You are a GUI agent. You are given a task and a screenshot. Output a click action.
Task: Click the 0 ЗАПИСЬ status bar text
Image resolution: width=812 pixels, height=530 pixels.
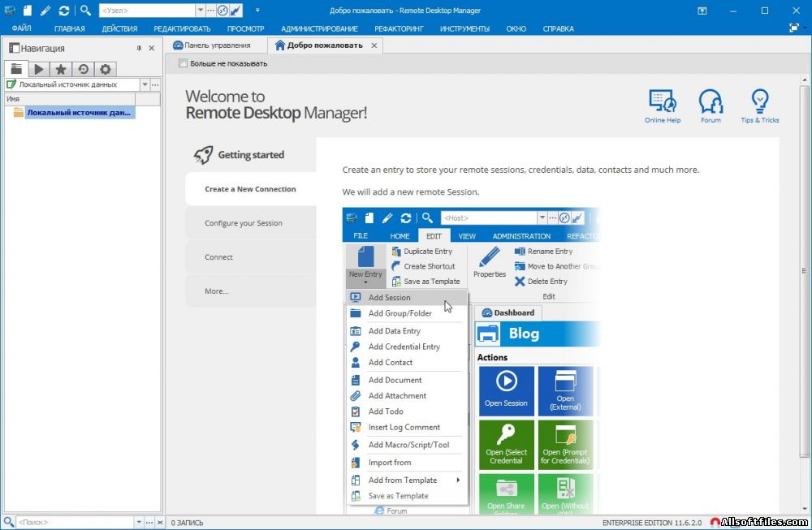[188, 523]
